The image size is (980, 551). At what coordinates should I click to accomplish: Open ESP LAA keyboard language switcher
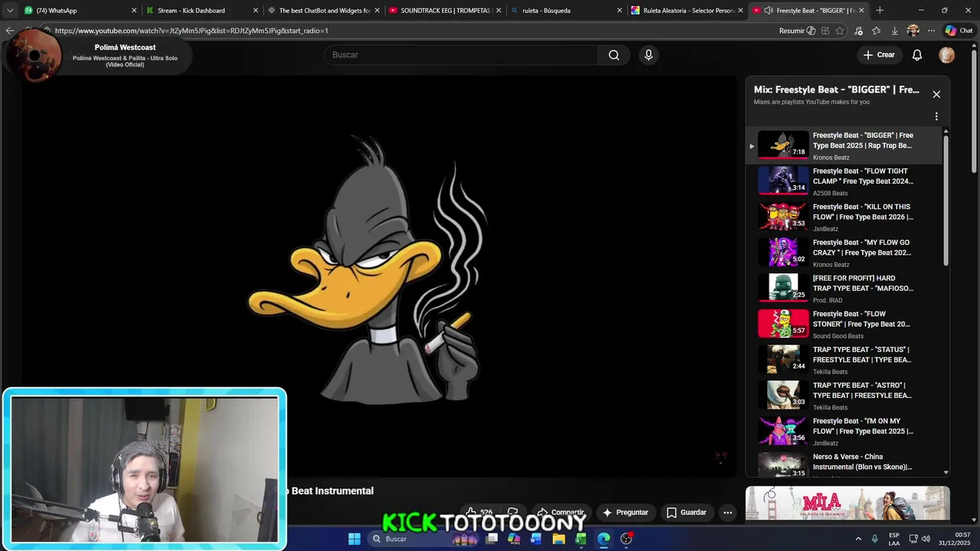point(894,539)
